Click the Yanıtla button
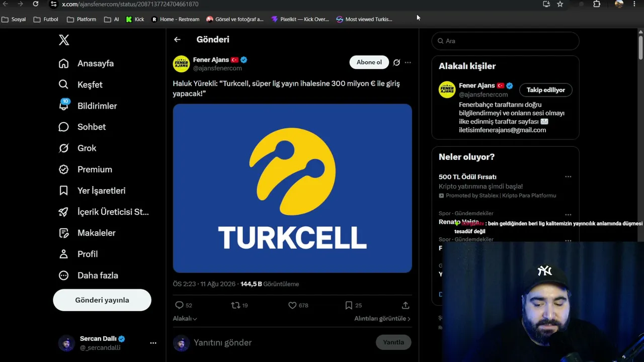 coord(393,342)
